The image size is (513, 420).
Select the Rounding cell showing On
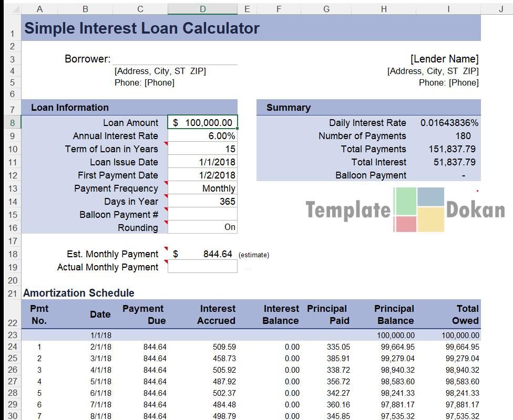(x=202, y=228)
